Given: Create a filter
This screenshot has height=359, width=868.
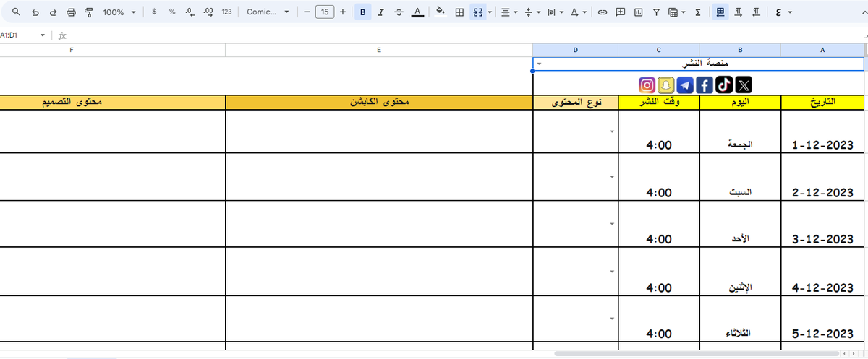Looking at the screenshot, I should click(656, 12).
